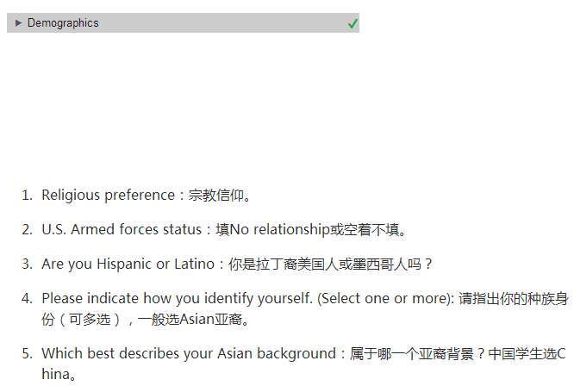Click the green checkmark on Demographics bar
574x392 pixels.
(353, 24)
